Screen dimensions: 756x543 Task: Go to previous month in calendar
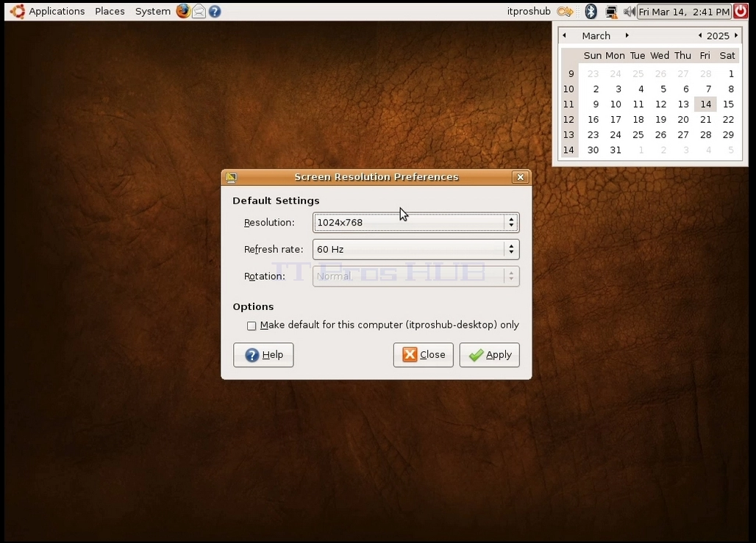(x=565, y=35)
